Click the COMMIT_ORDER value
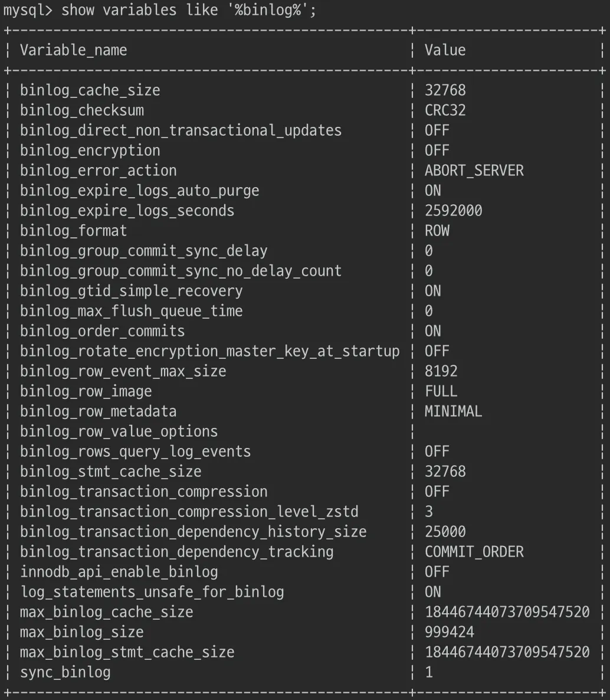The image size is (610, 700). click(x=474, y=552)
